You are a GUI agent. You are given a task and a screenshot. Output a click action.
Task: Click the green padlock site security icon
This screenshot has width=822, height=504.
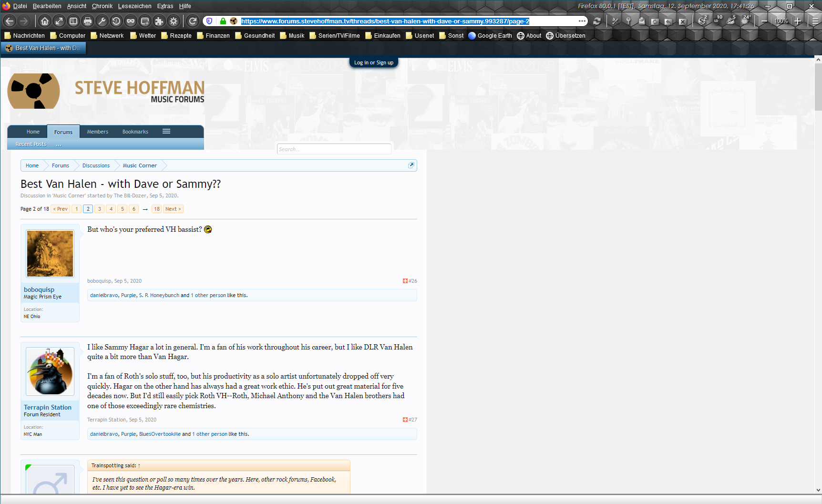click(x=223, y=21)
